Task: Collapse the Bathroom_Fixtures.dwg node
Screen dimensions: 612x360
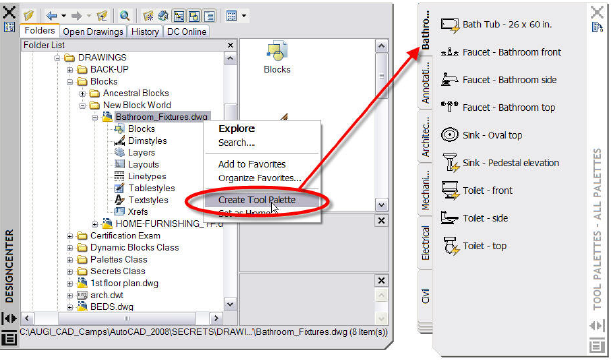Action: tap(95, 117)
